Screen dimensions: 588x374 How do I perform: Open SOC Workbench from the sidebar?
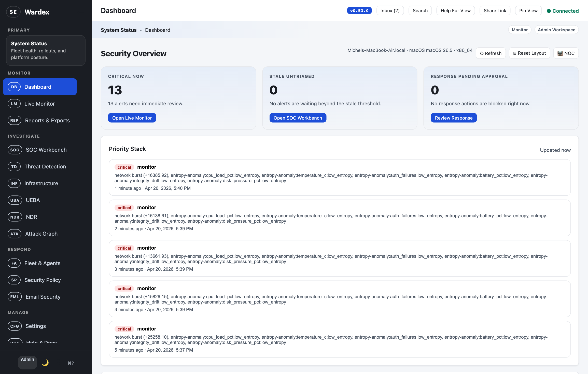click(46, 150)
